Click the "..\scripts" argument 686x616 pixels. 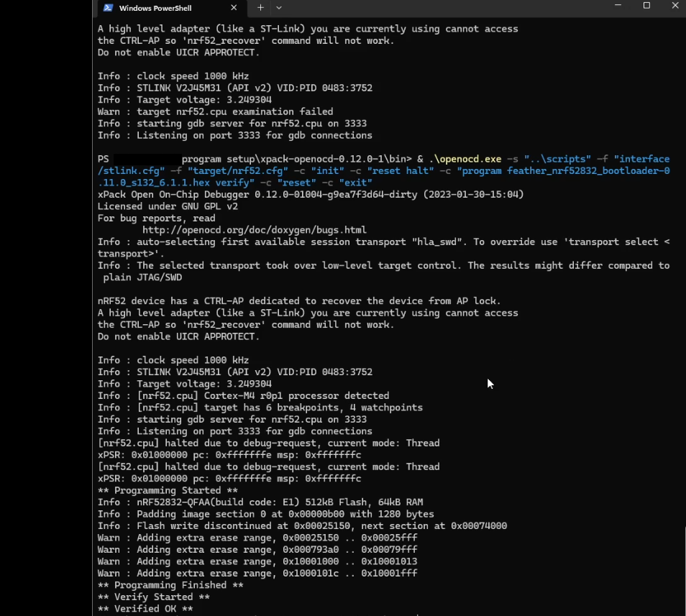[x=557, y=159]
